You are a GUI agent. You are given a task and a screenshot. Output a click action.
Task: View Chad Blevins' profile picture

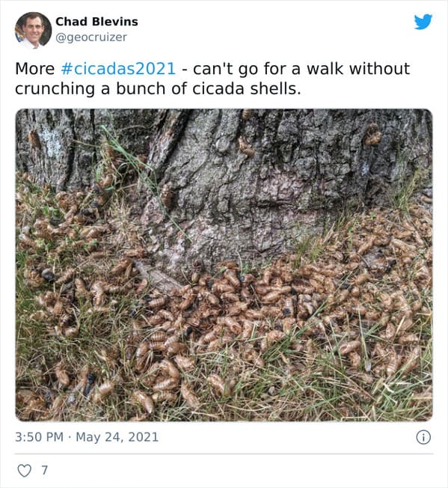[x=33, y=30]
